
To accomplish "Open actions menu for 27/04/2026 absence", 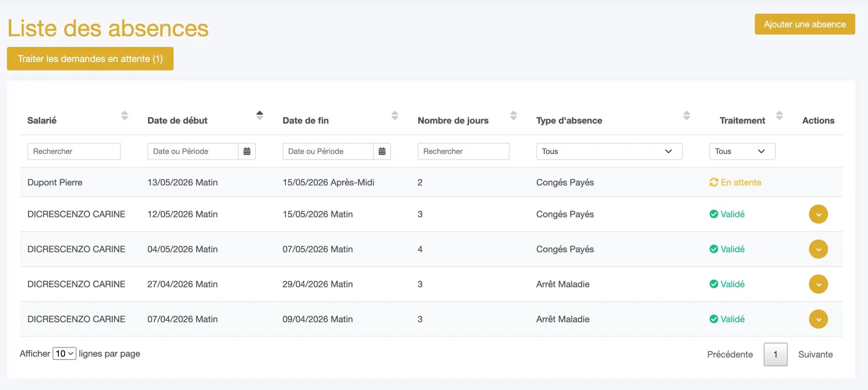I will point(818,284).
